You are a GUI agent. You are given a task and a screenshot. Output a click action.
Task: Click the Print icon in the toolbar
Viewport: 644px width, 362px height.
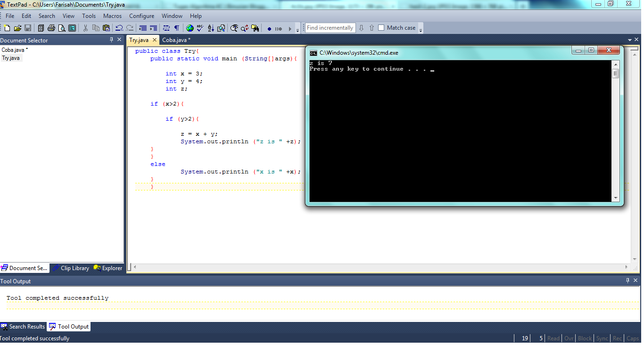click(51, 28)
